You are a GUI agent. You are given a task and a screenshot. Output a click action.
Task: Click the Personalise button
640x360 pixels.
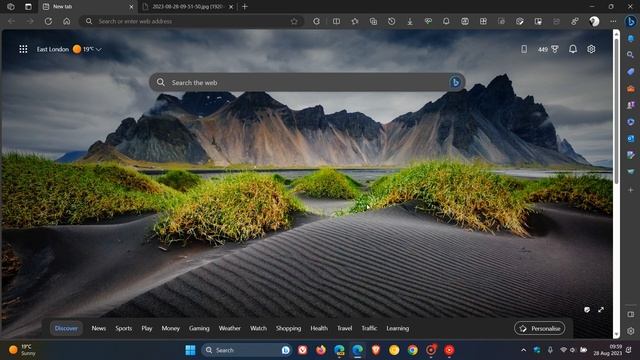point(540,328)
